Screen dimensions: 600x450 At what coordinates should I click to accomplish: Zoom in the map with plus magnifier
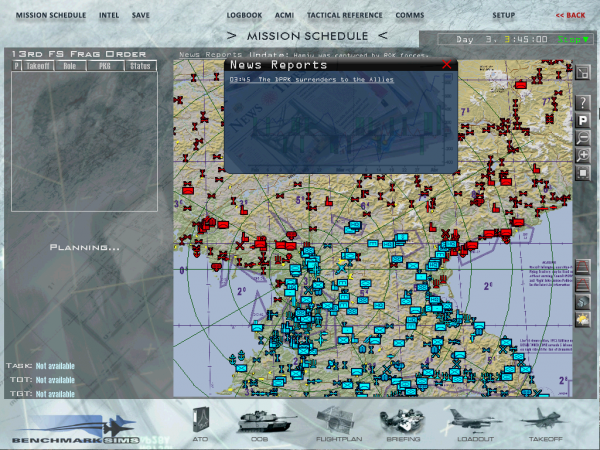[583, 155]
